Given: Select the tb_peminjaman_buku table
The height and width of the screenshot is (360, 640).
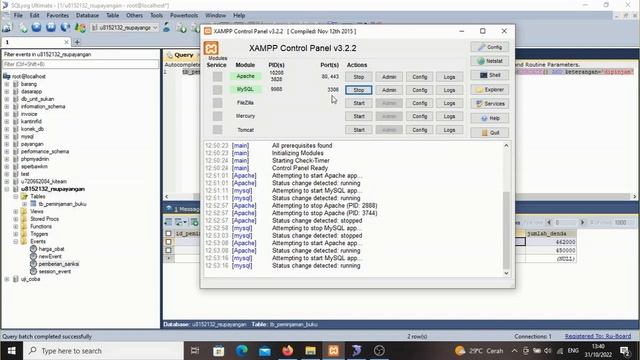Looking at the screenshot, I should [x=62, y=204].
